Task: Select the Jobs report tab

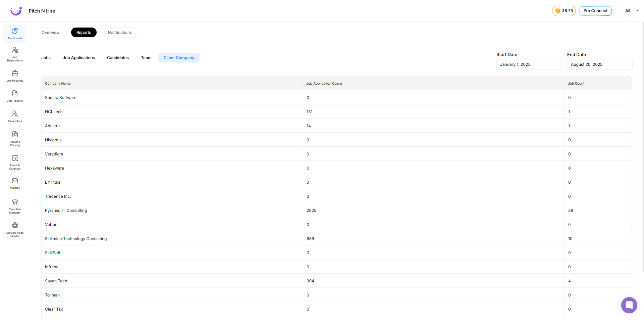Action: pyautogui.click(x=46, y=58)
